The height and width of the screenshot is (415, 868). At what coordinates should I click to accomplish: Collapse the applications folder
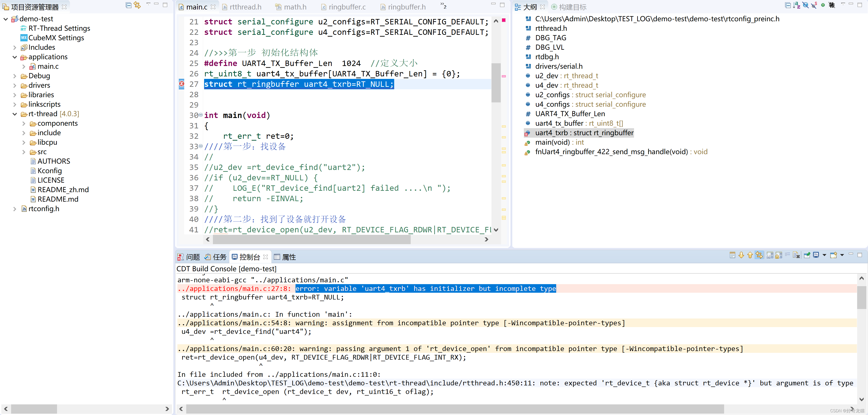[x=14, y=57]
